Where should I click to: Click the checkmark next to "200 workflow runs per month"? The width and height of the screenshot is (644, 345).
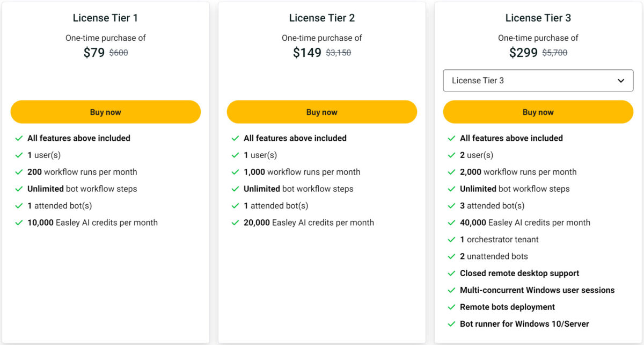tap(20, 172)
